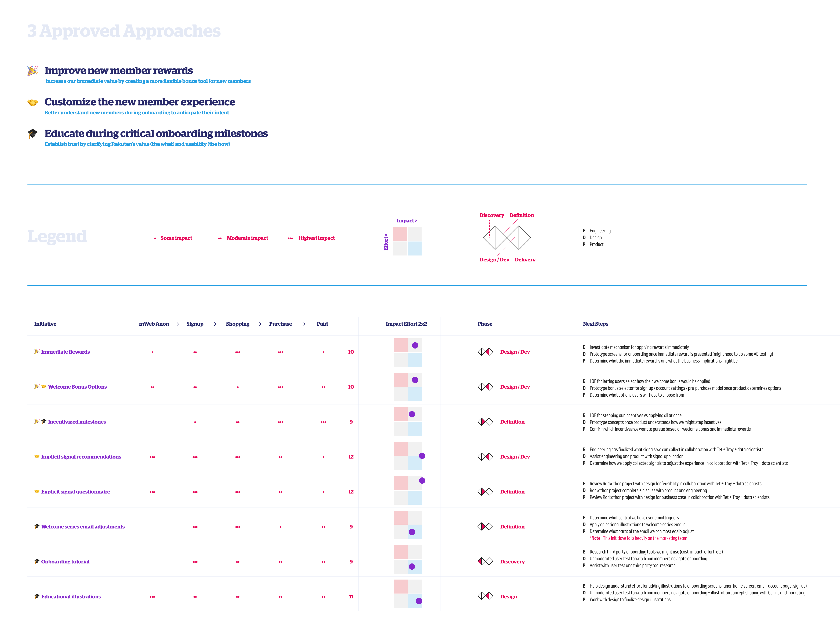This screenshot has height=632, width=840.
Task: Open the Welcome Bonus Options initiative link
Action: [77, 387]
